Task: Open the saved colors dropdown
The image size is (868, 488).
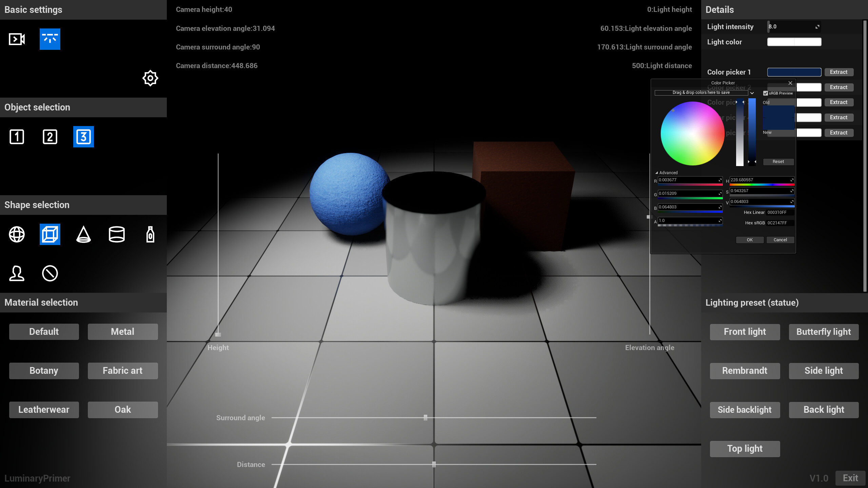Action: tap(752, 93)
